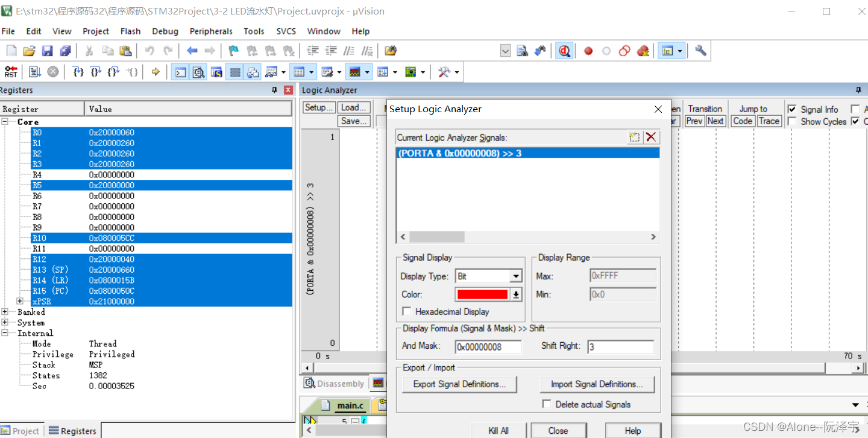Delete selected signal with red X icon
Screen dimensions: 868x438
651,137
